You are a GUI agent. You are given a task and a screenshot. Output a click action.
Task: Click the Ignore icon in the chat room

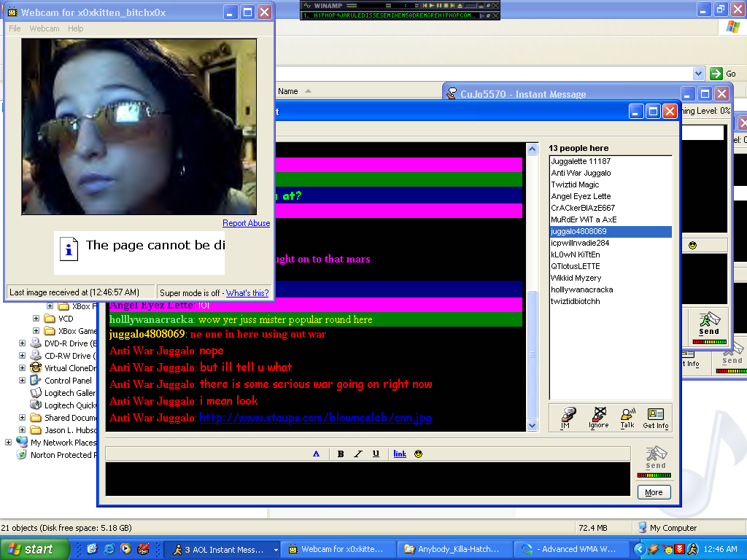(x=598, y=417)
